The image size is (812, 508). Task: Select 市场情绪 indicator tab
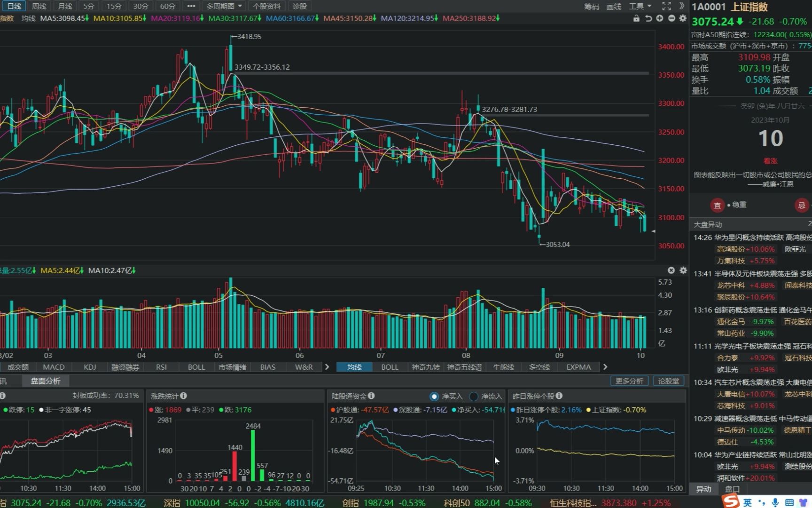pos(232,367)
